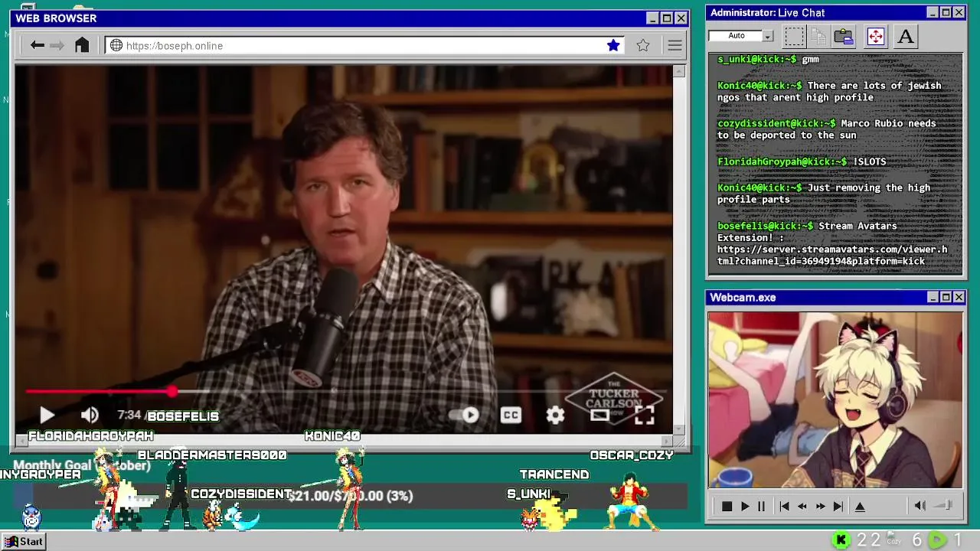Click the red arrows fullscreen icon in Live Chat
This screenshot has width=980, height=551.
875,36
